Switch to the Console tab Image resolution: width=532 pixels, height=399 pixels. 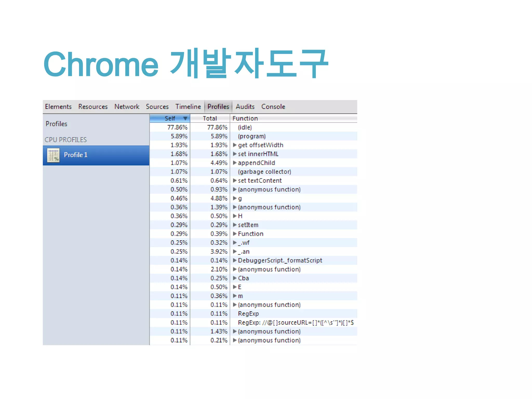tap(273, 107)
